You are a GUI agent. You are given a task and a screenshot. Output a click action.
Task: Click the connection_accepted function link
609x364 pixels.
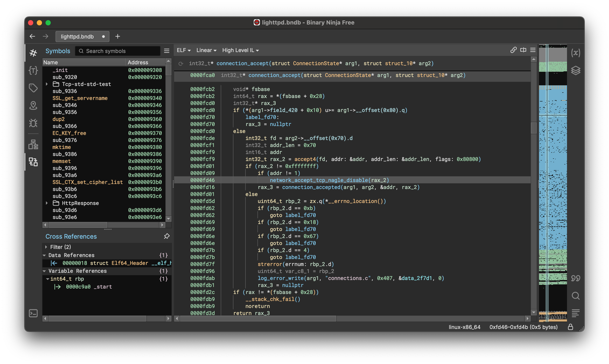coord(311,187)
